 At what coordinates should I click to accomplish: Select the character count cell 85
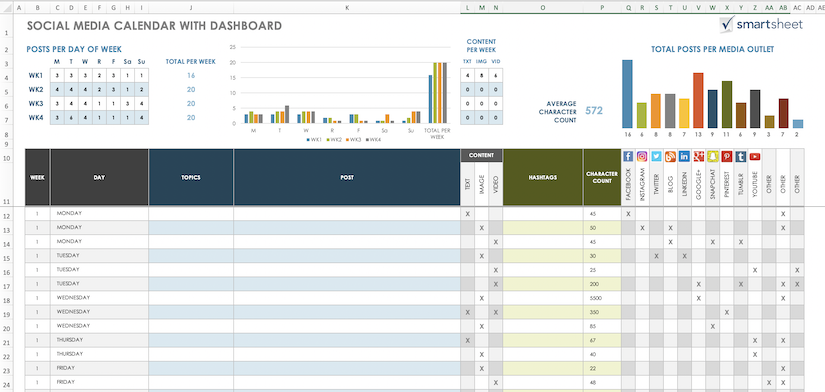coord(602,326)
